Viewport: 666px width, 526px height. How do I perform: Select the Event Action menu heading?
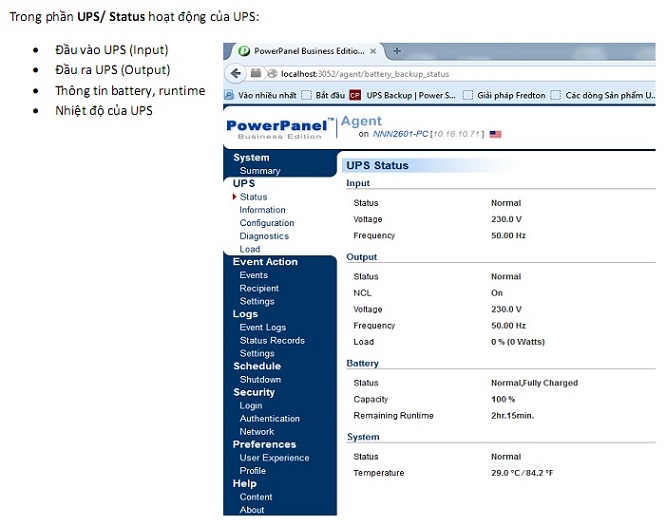click(x=265, y=262)
